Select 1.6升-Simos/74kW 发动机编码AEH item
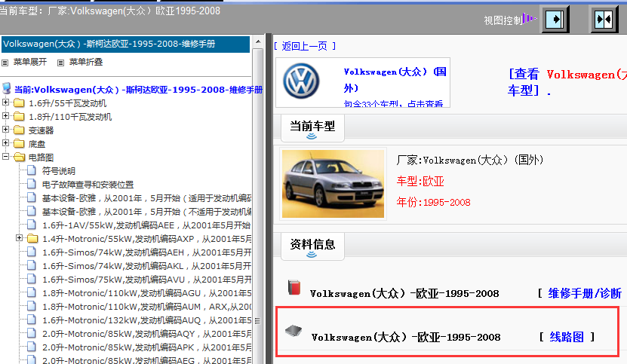Screen dimensions: 627x364 [147, 252]
